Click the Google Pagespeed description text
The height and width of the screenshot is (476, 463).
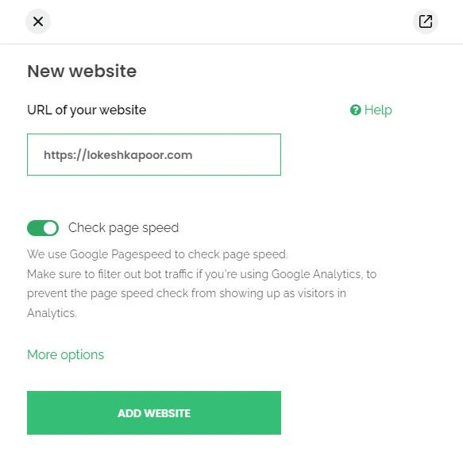[157, 254]
